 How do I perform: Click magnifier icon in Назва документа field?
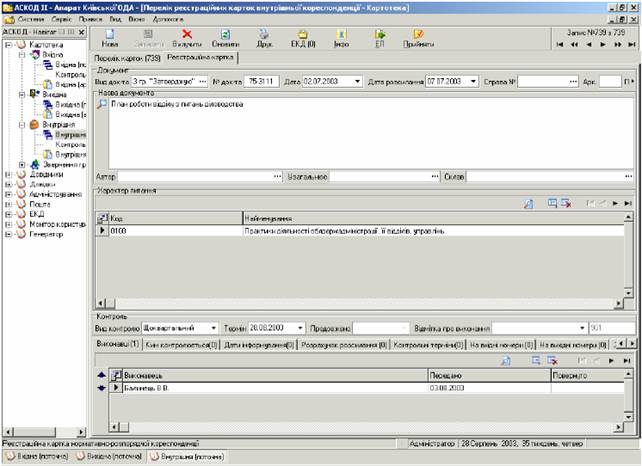point(101,105)
